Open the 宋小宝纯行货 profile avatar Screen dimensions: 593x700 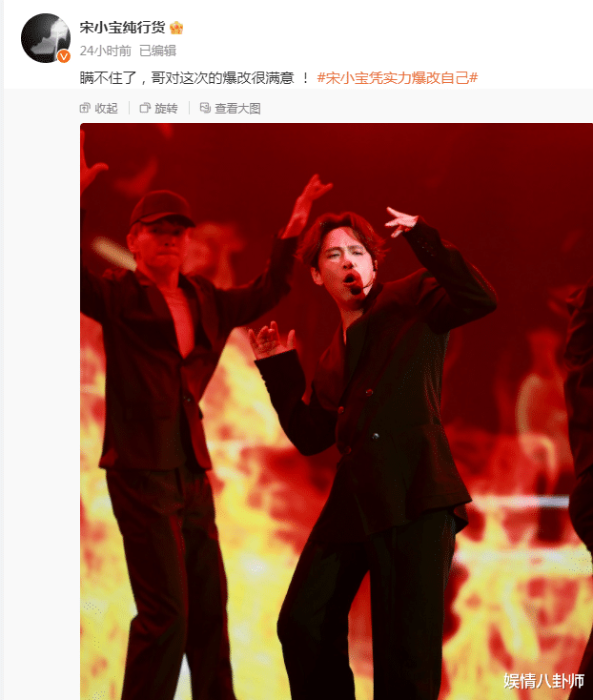click(46, 38)
